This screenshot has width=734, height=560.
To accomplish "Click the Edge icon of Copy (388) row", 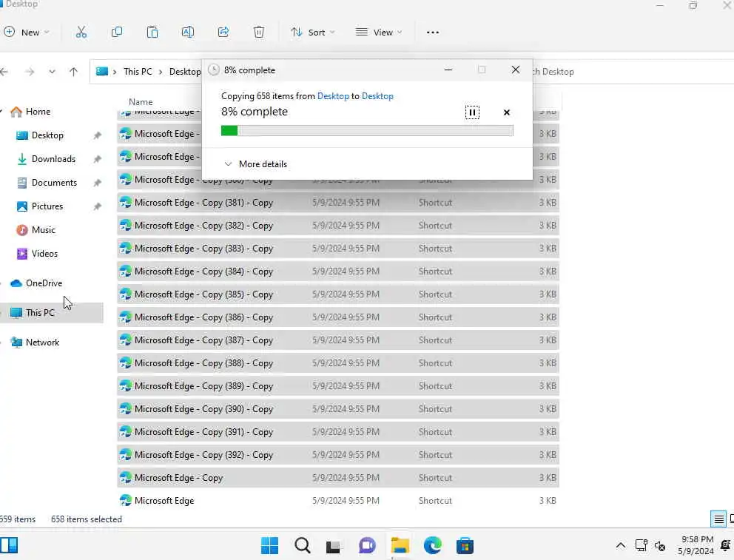I will (x=126, y=363).
